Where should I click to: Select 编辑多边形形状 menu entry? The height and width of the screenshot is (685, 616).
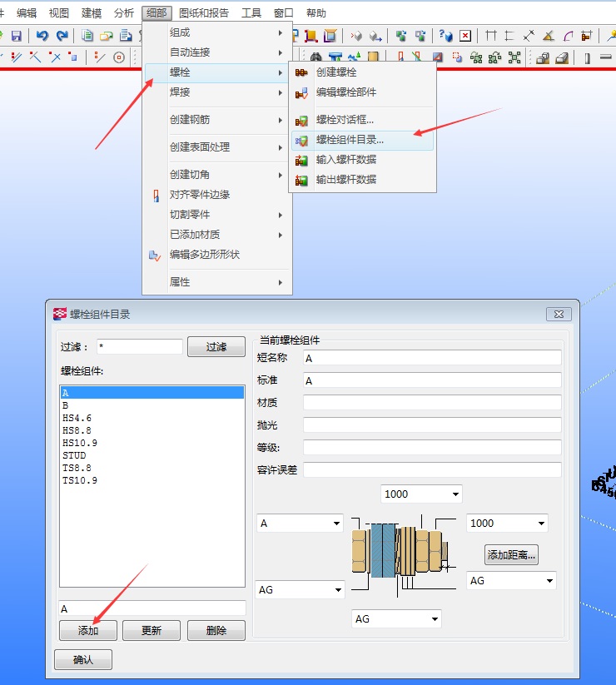[x=216, y=255]
